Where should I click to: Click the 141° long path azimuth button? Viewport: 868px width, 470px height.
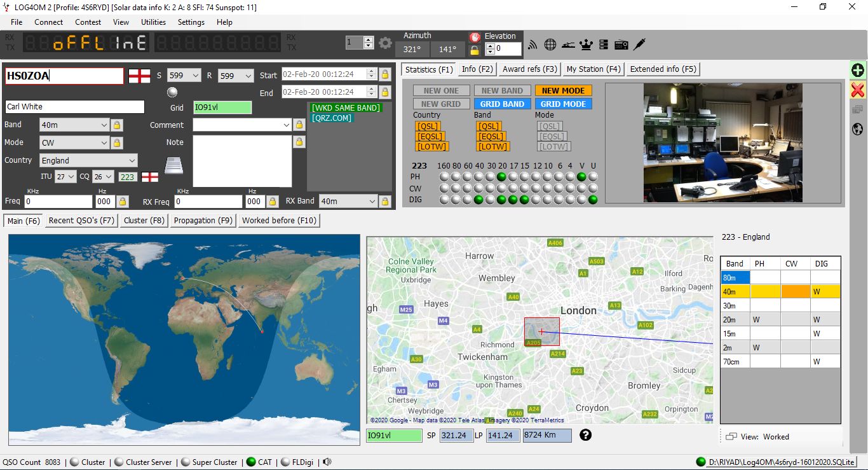pos(447,50)
